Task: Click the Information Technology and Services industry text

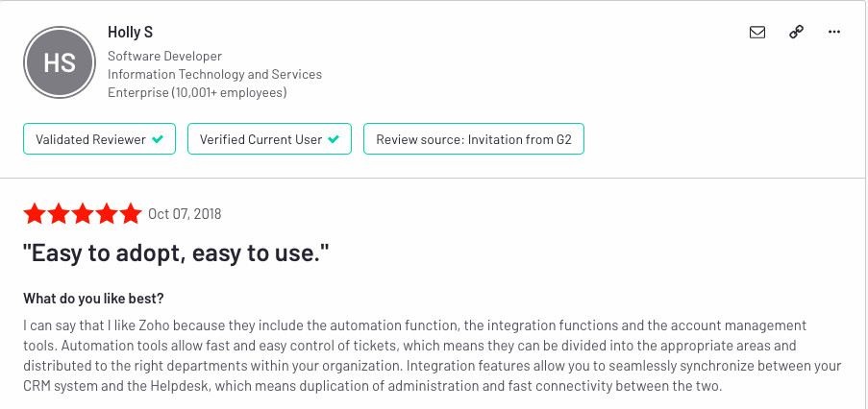Action: (x=214, y=74)
